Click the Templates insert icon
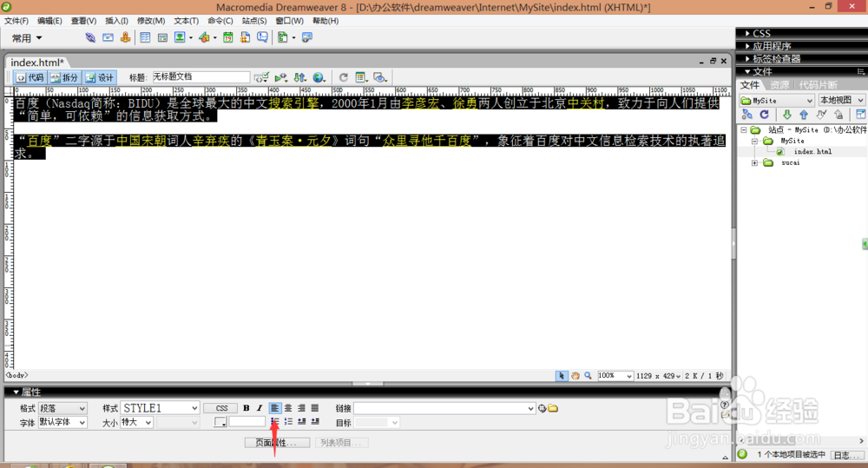This screenshot has height=468, width=868. tap(283, 37)
